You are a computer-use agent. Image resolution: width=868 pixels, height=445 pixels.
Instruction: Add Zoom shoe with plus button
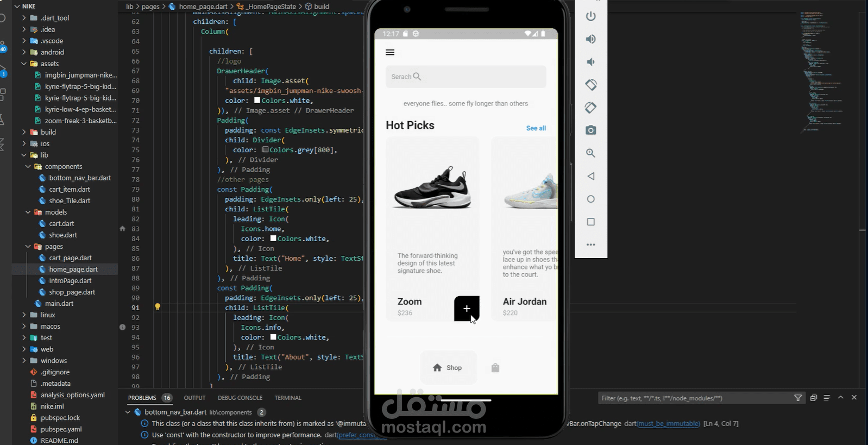coord(467,309)
